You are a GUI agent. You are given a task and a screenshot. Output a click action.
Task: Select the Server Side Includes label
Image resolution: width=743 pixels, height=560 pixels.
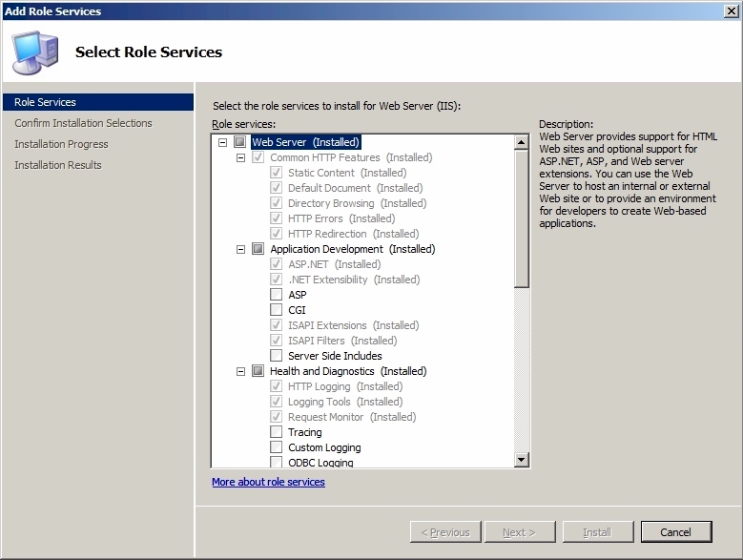pos(335,356)
